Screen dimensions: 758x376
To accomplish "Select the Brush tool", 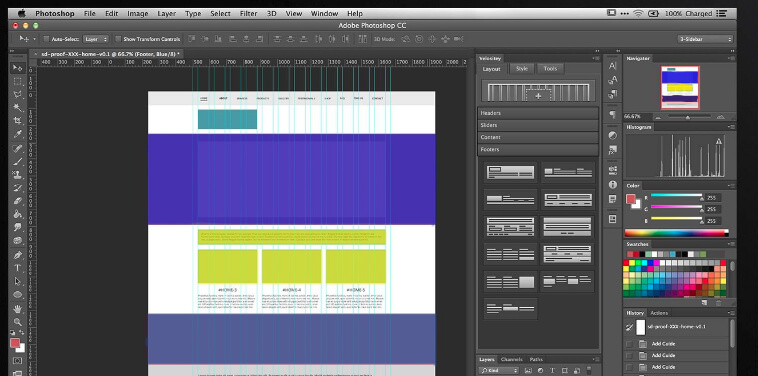I will (x=17, y=161).
